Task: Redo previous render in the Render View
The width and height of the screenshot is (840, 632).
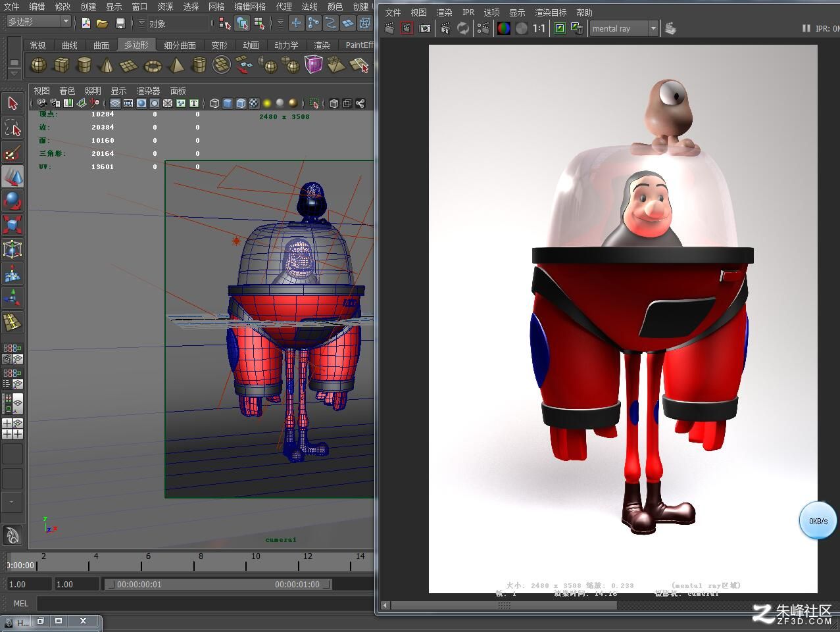Action: (x=389, y=28)
